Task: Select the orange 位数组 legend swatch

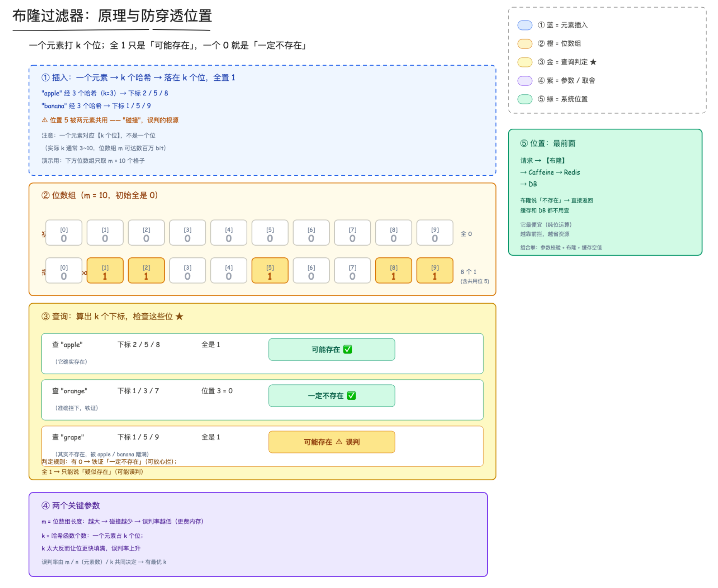Action: pos(525,44)
